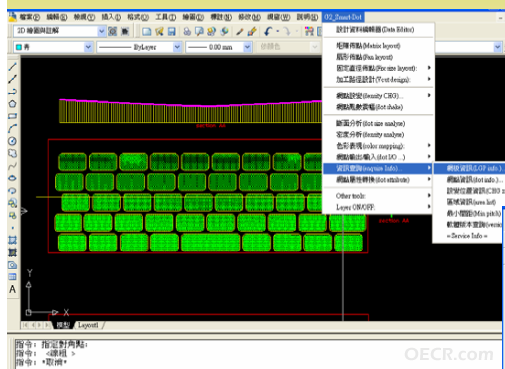This screenshot has height=369, width=505.
Task: Choose LGP info submenu item
Action: pos(469,168)
